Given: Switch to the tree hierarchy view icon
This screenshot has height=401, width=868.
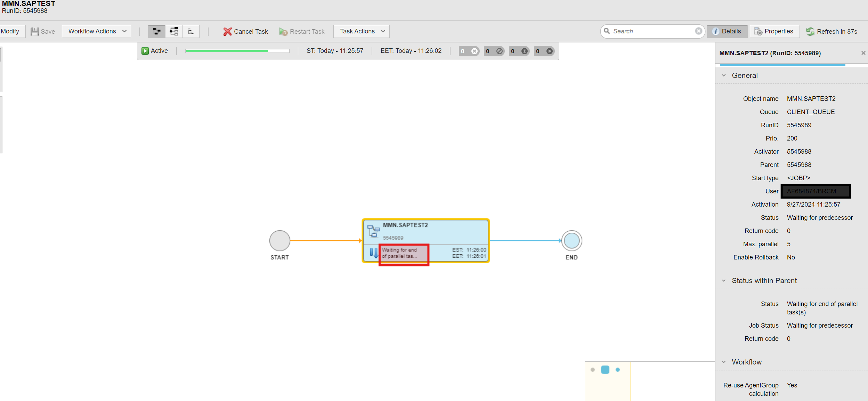Looking at the screenshot, I should (x=174, y=31).
